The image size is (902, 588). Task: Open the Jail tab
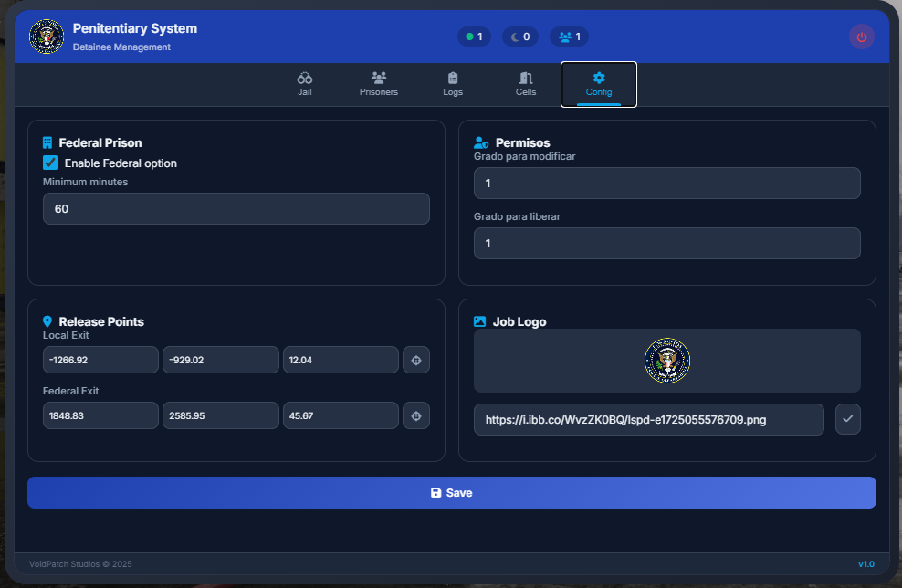coord(305,84)
